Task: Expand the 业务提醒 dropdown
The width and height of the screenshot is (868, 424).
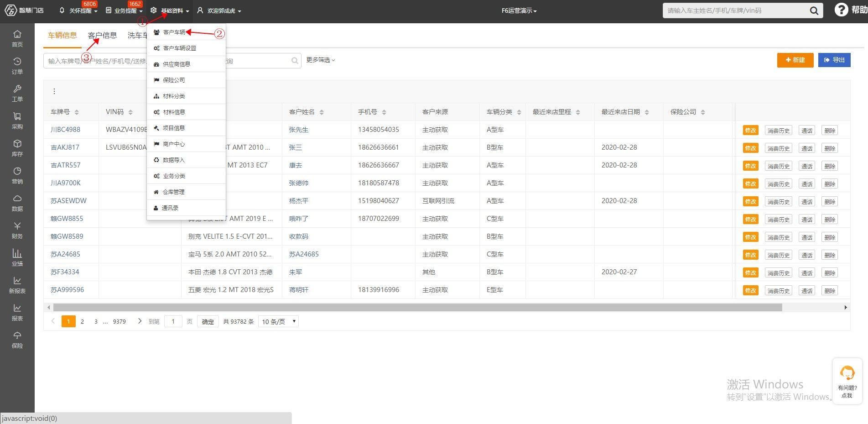Action: tap(124, 10)
